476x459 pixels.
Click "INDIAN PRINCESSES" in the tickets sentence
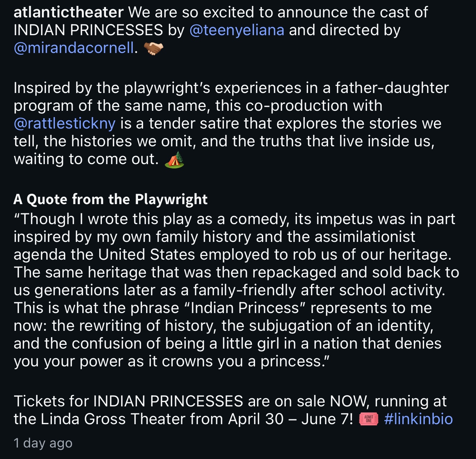point(168,402)
